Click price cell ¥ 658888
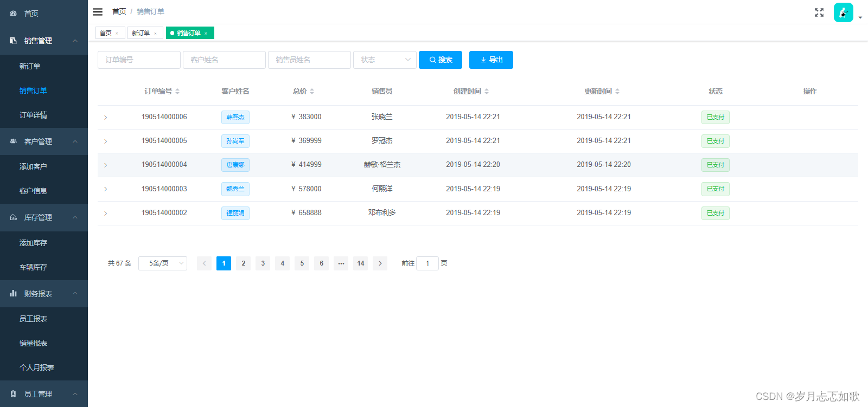Image resolution: width=868 pixels, height=407 pixels. [x=306, y=213]
